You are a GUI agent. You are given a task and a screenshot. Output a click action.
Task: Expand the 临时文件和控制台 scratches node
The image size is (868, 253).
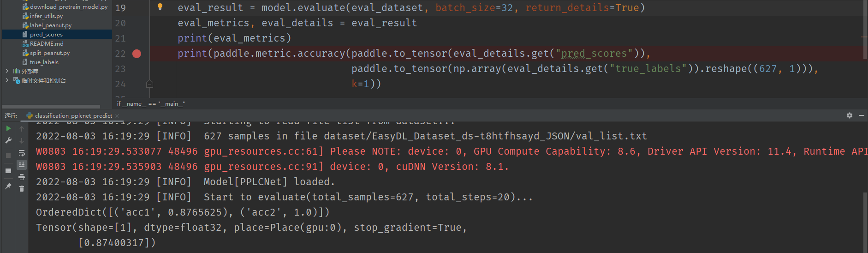pyautogui.click(x=7, y=80)
